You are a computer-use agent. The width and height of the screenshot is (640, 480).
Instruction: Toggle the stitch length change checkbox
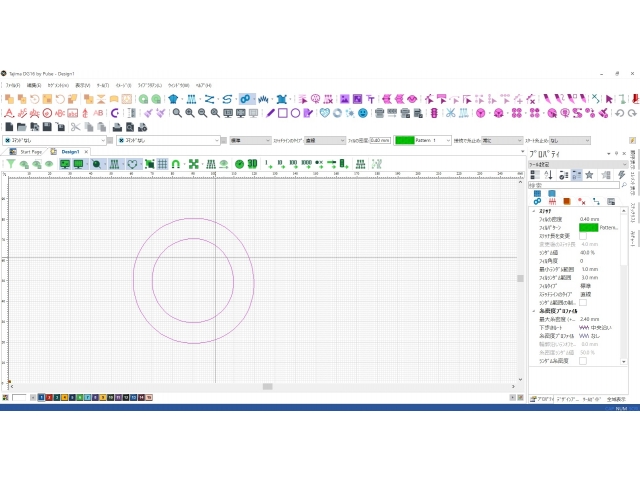click(x=583, y=236)
